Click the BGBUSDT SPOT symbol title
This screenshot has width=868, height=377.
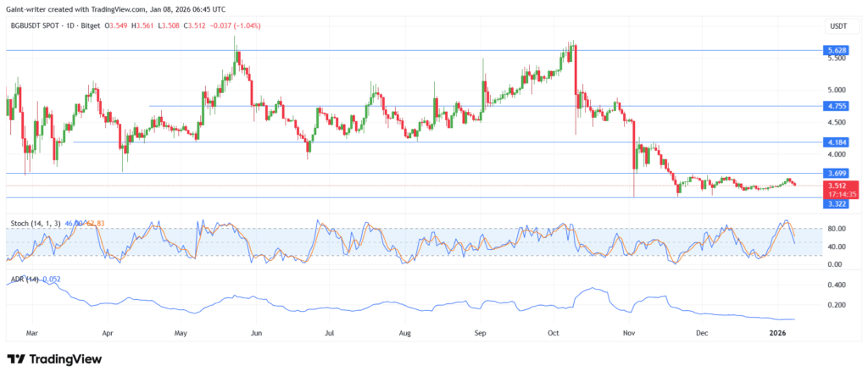click(36, 25)
